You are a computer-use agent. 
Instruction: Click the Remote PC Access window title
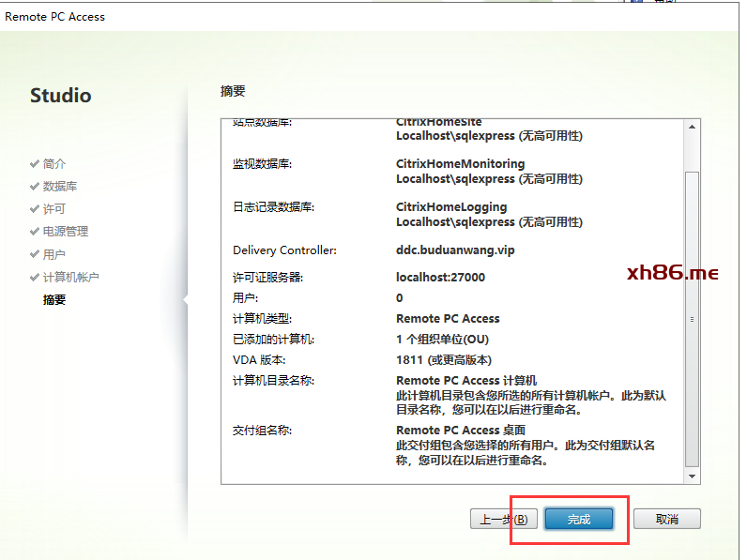(54, 17)
